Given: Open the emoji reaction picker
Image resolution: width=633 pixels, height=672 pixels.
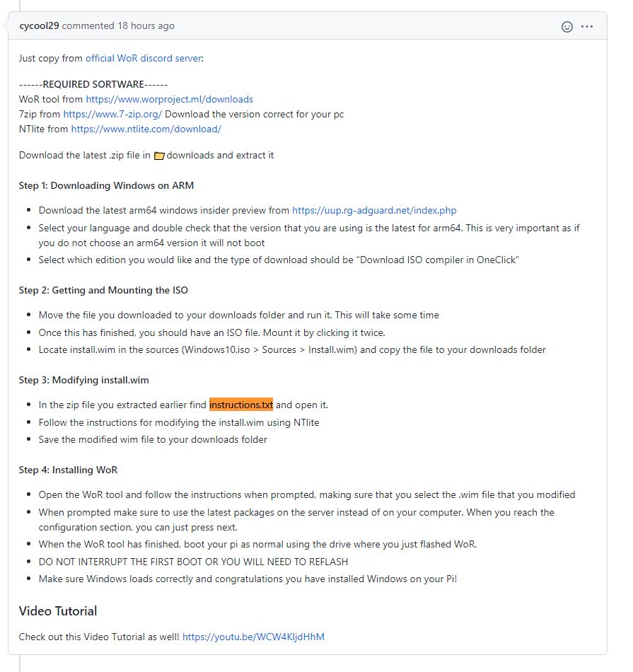Looking at the screenshot, I should point(567,26).
